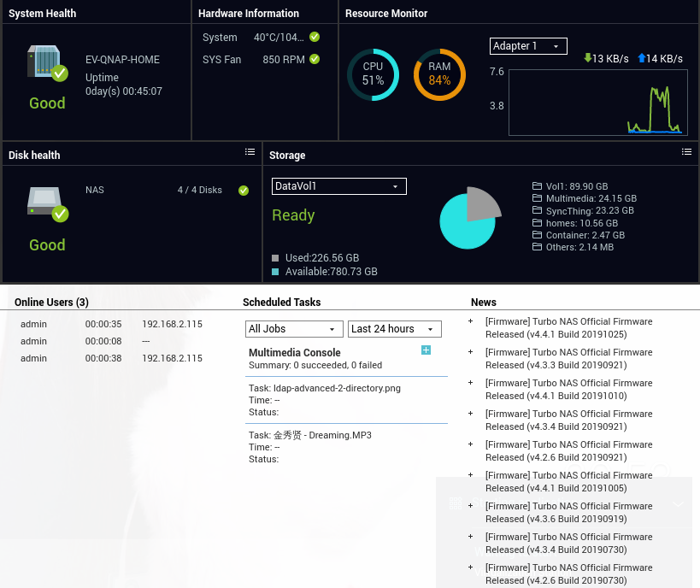Open the Last 24 hours time range dropdown
The image size is (700, 588).
[392, 329]
